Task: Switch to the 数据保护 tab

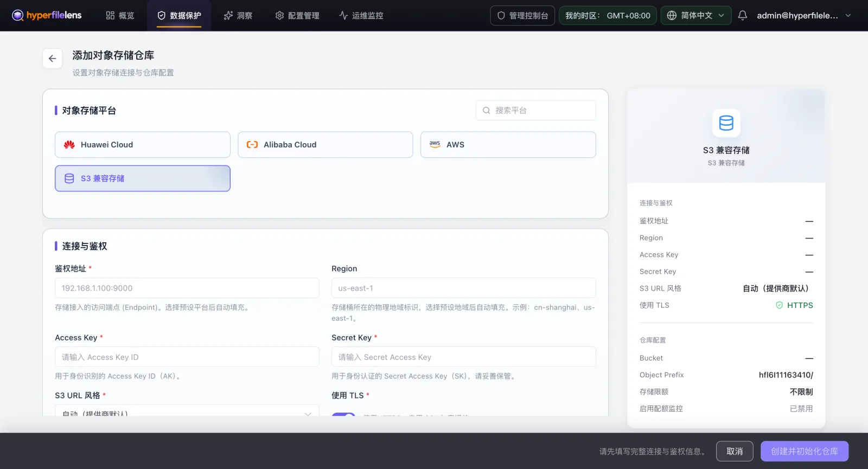Action: point(179,16)
